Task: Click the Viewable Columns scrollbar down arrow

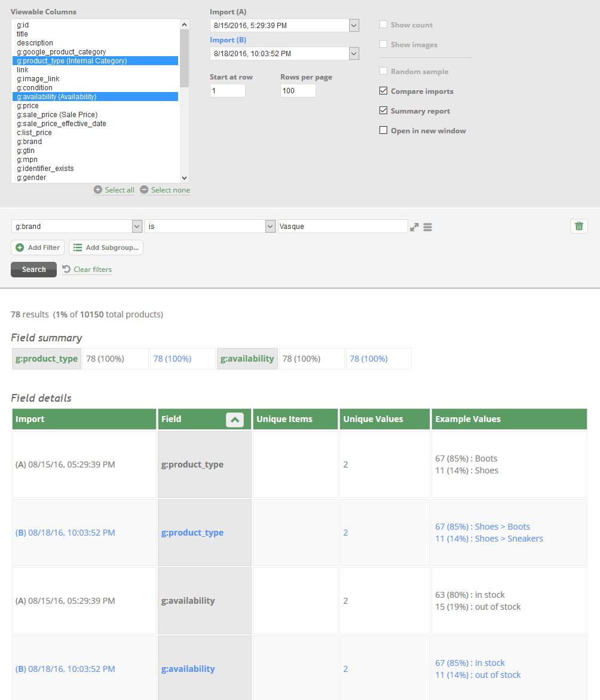Action: tap(184, 178)
